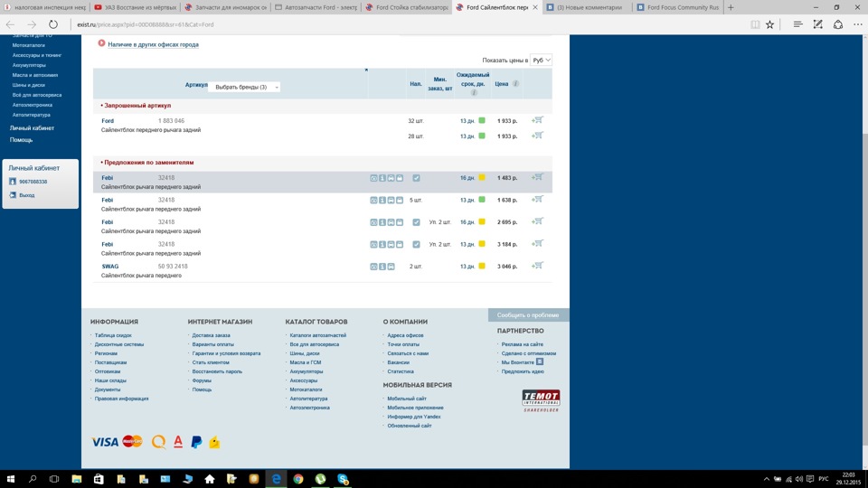Click red arrow icon beside Наличие в других офисах
868x488 pixels.
click(x=102, y=43)
